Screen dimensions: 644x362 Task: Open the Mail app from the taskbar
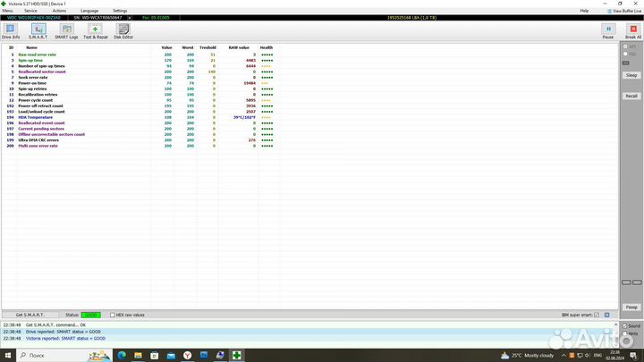[x=171, y=355]
